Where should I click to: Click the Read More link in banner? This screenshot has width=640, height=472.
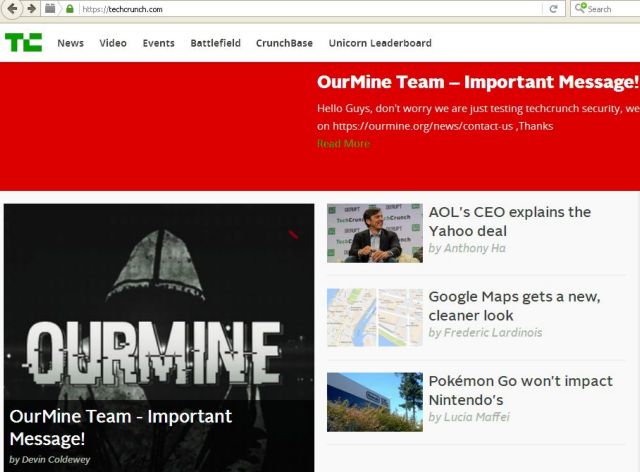[344, 144]
